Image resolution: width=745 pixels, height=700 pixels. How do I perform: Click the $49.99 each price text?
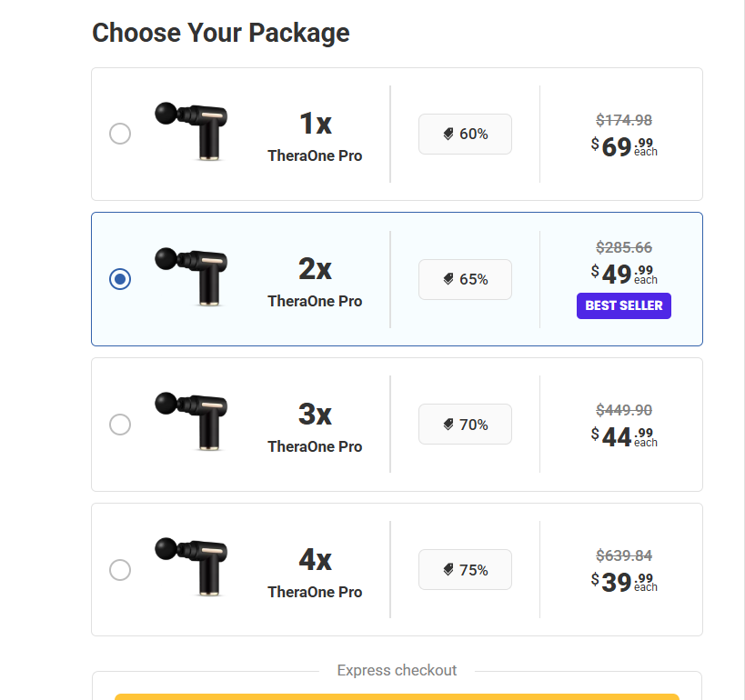(624, 273)
